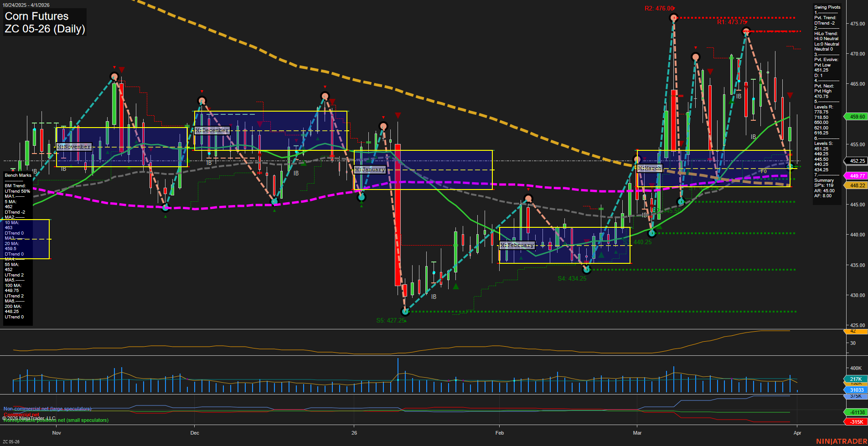Toggle the Commercial net legend entry
This screenshot has height=446, width=868.
point(21,415)
